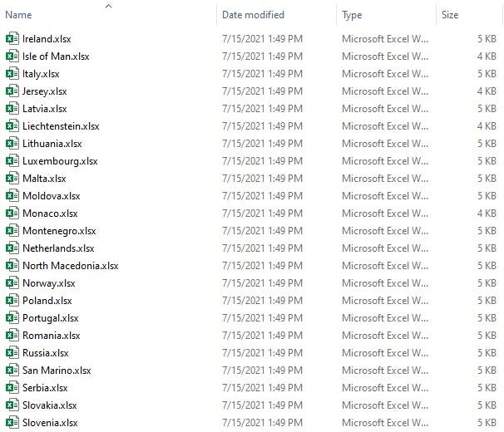Click the Jersey.xlsx size value

coord(487,91)
